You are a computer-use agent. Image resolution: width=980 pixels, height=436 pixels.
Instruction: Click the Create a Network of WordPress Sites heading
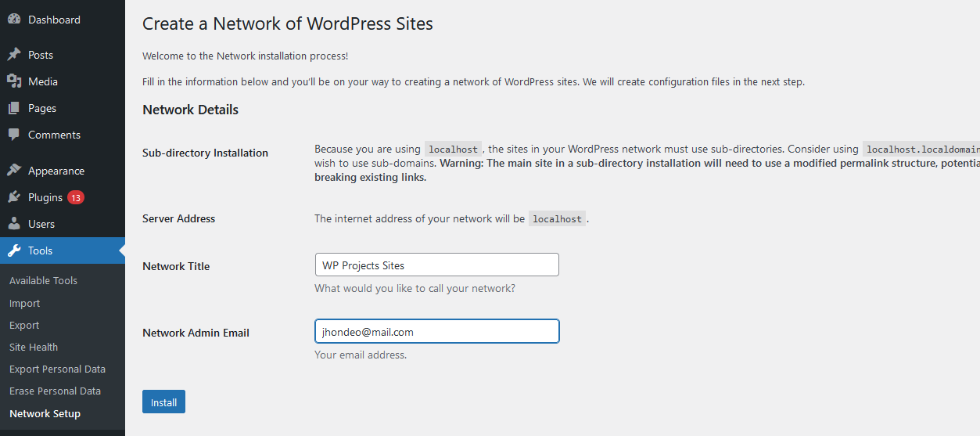tap(288, 23)
